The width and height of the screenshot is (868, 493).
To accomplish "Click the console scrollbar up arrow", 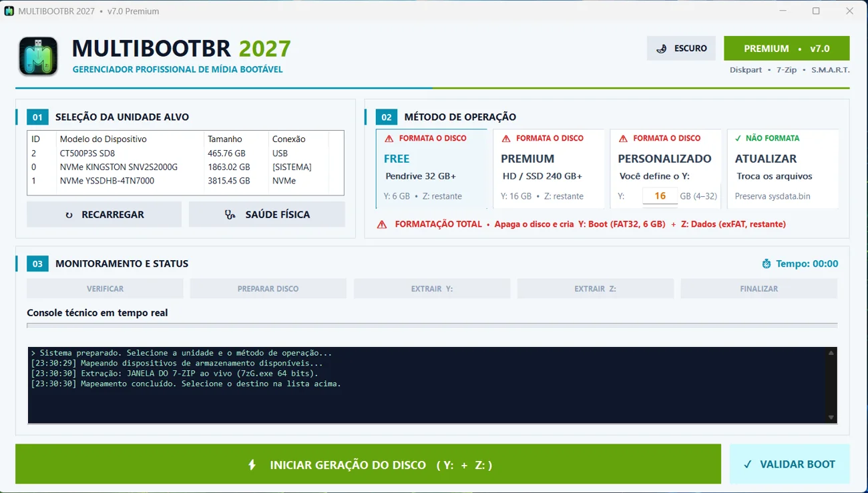I will pyautogui.click(x=831, y=353).
